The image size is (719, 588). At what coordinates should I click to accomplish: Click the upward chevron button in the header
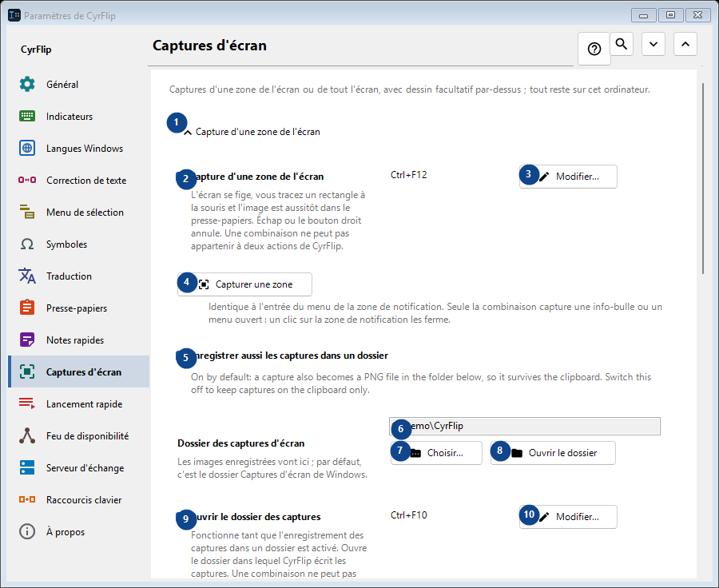pos(685,44)
